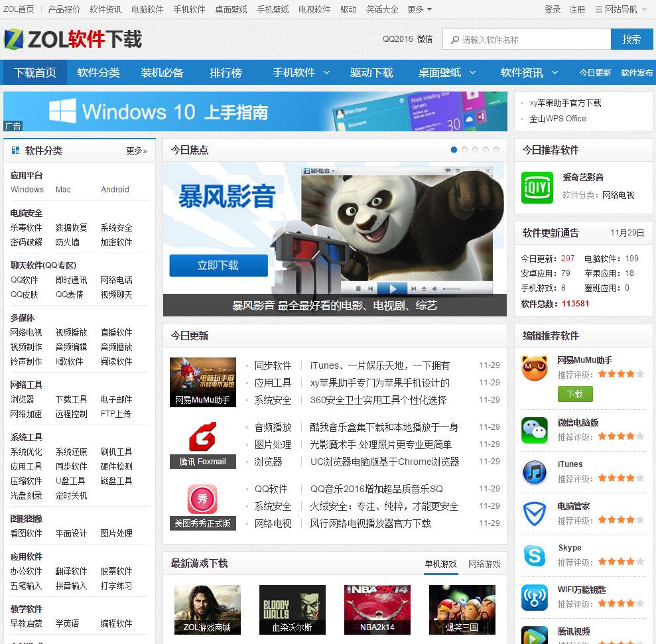Expand the 网站导航 dropdown arrow

point(644,10)
